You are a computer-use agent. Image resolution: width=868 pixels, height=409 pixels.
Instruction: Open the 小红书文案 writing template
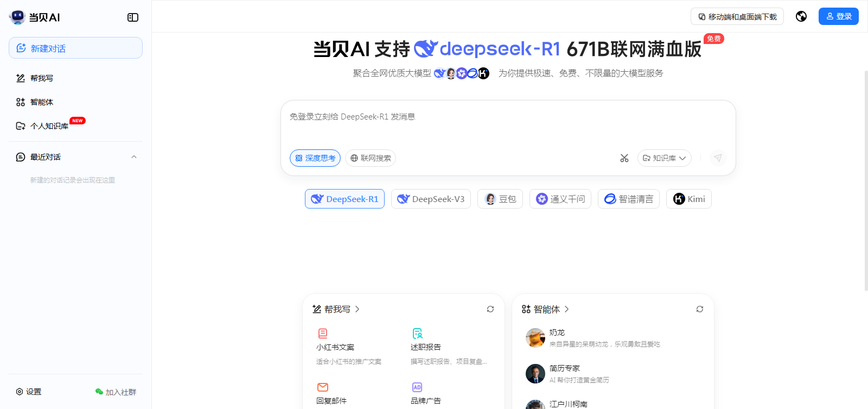(x=335, y=347)
